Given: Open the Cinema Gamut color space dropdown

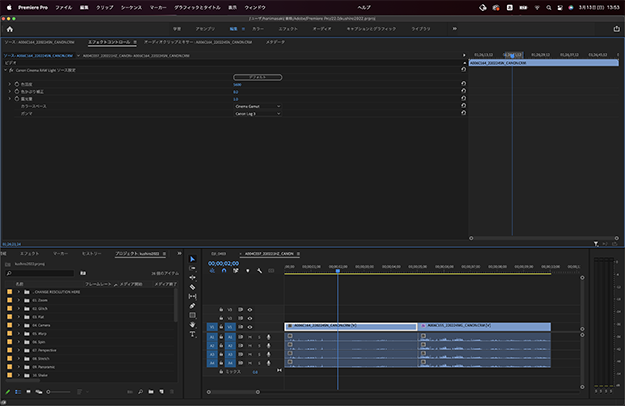Looking at the screenshot, I should tap(256, 106).
